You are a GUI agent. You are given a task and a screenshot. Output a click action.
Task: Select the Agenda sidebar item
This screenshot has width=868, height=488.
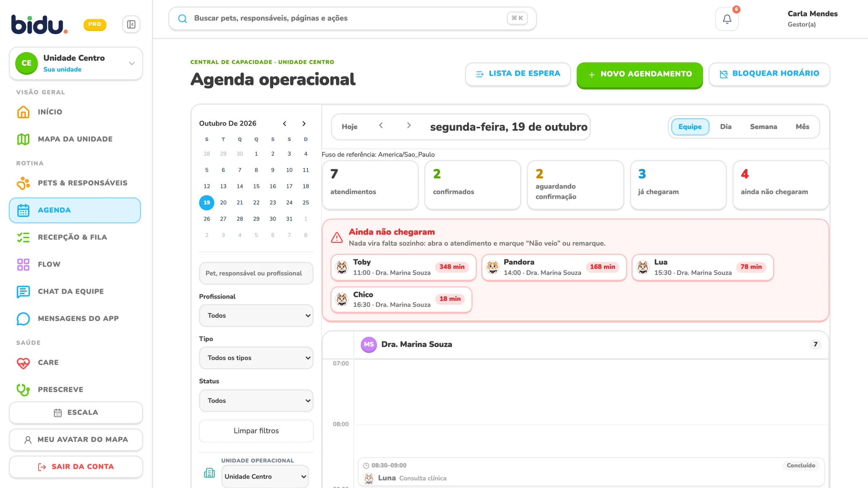click(75, 210)
